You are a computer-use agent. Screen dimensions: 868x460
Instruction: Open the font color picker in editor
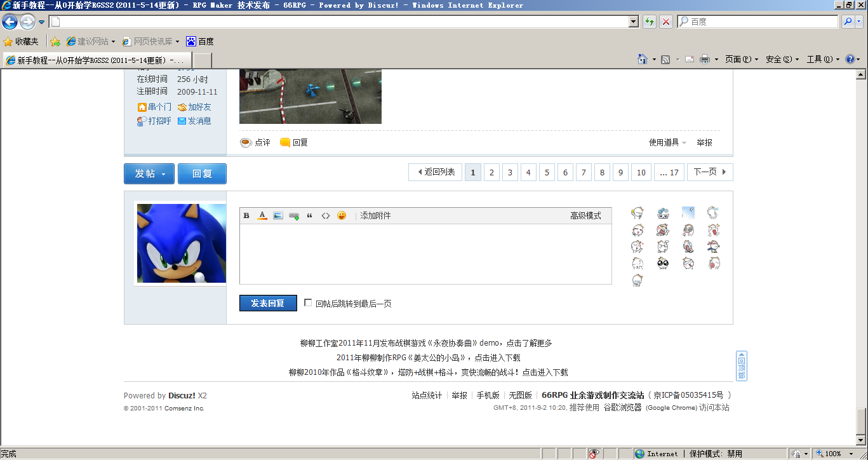pos(262,216)
